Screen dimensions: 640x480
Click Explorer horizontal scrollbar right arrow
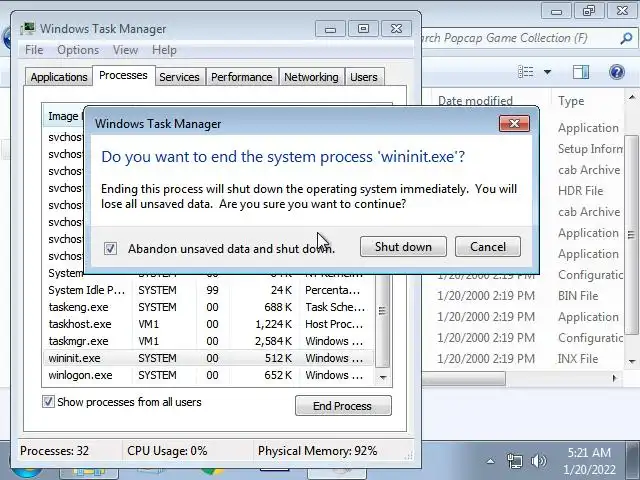click(x=615, y=378)
